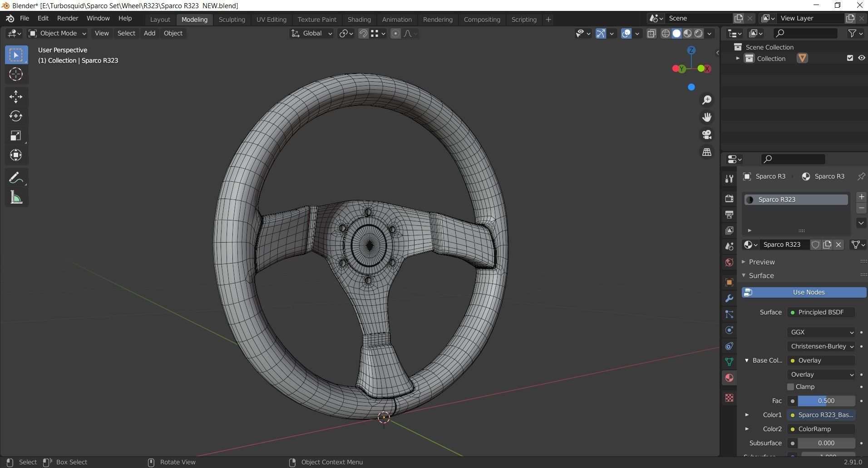The height and width of the screenshot is (468, 868).
Task: Select the Measure tool
Action: click(16, 197)
